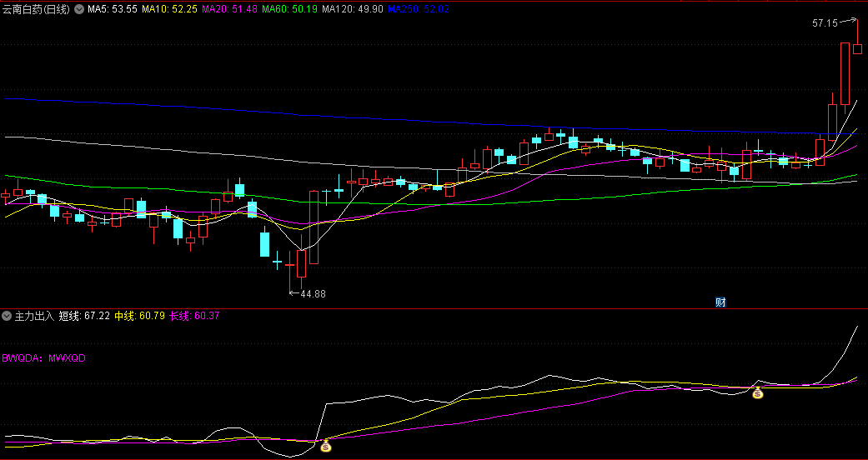Click the 44.88 low price label
The height and width of the screenshot is (460, 868).
(x=314, y=294)
